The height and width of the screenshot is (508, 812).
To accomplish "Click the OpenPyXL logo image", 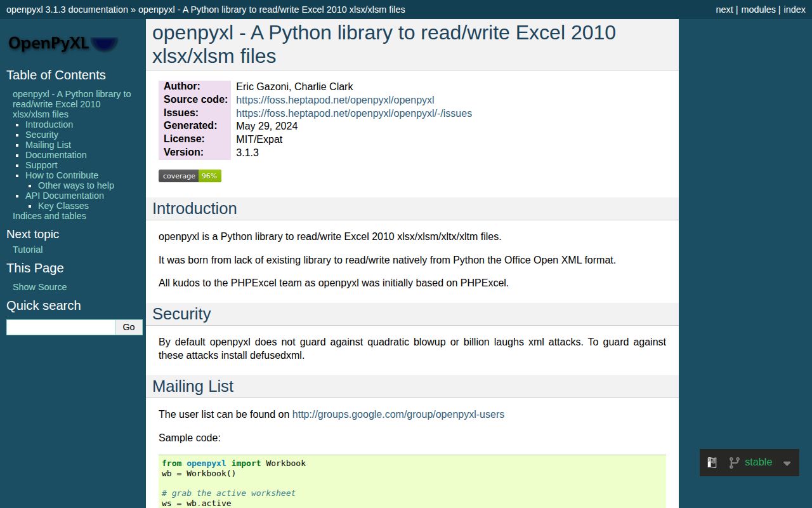I will pyautogui.click(x=63, y=43).
